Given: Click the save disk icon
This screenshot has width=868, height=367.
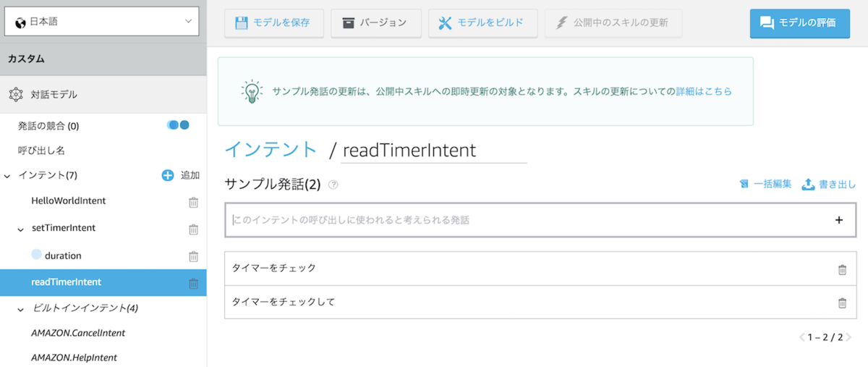Looking at the screenshot, I should 242,22.
